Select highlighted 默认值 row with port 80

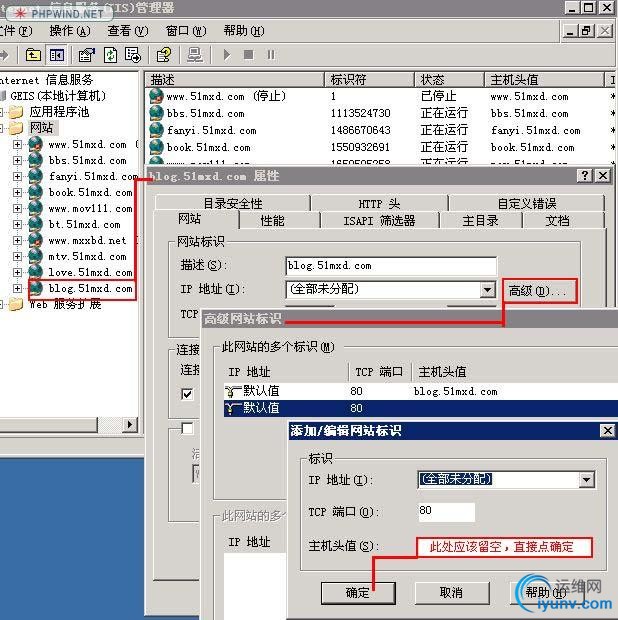tap(420, 408)
